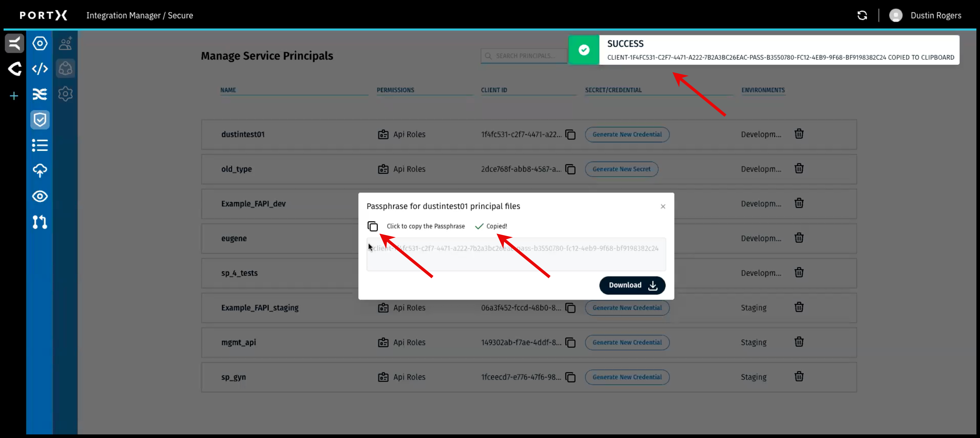Click the copy passphrase icon in dialog

pyautogui.click(x=373, y=226)
